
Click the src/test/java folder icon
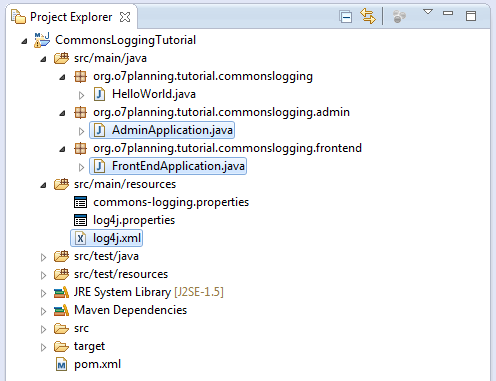point(61,256)
